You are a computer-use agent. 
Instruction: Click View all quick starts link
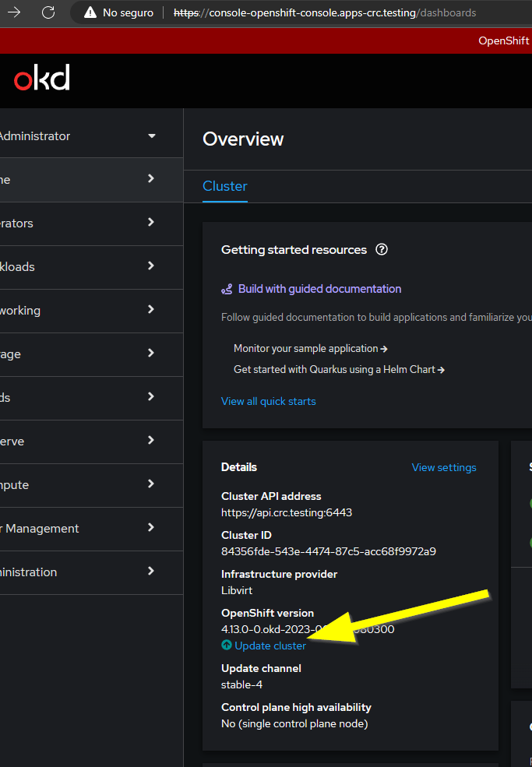point(269,402)
